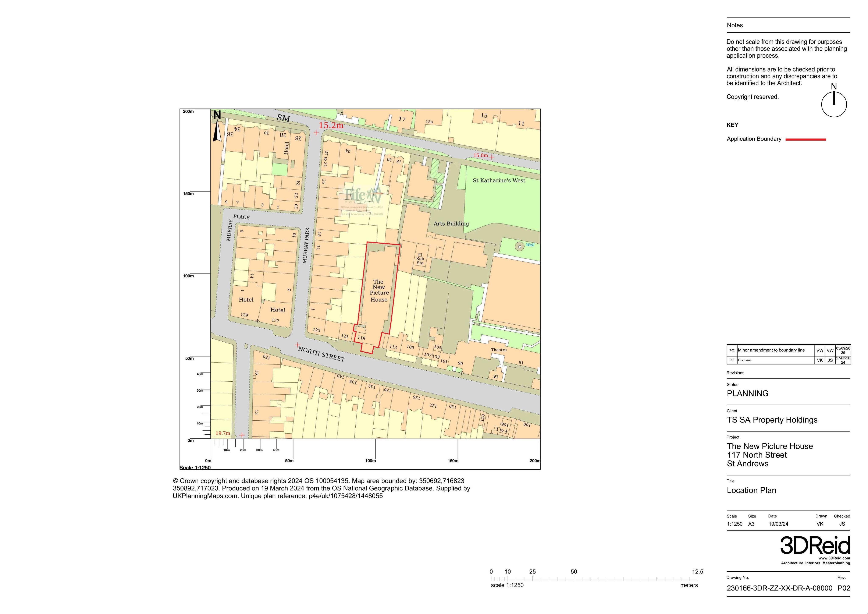
Task: Click the '200m' label on the vertical axis
Action: pos(188,111)
